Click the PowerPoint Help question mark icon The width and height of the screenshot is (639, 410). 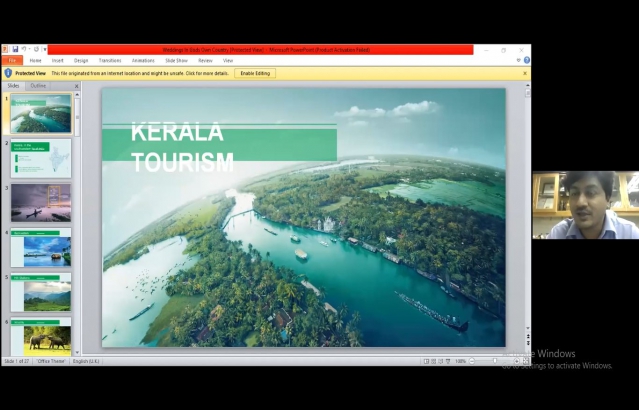point(527,60)
